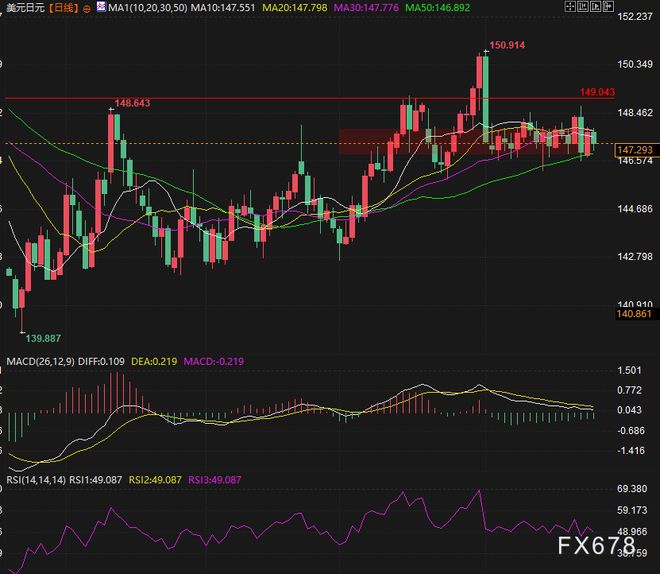This screenshot has width=660, height=574.
Task: Click the 140.861 price axis tag
Action: click(635, 314)
